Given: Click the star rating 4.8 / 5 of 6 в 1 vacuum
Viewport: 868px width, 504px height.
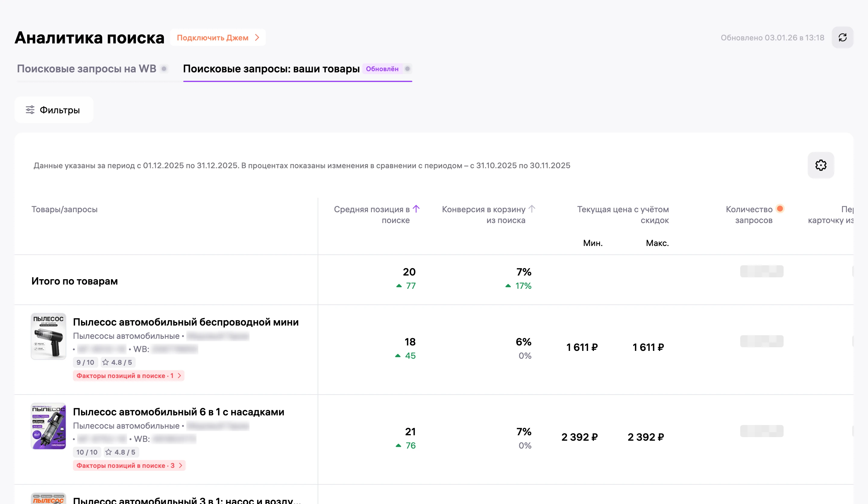Looking at the screenshot, I should tap(121, 452).
